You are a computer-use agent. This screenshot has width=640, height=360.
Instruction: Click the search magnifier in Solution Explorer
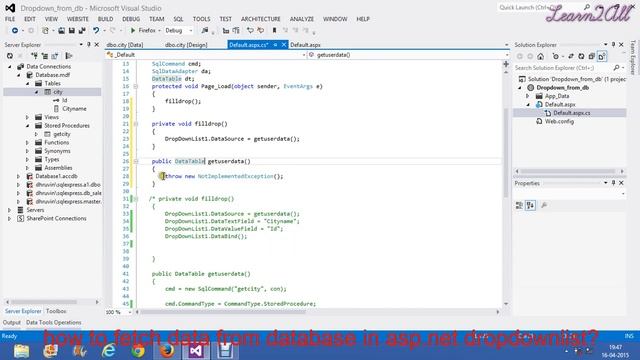point(616,68)
